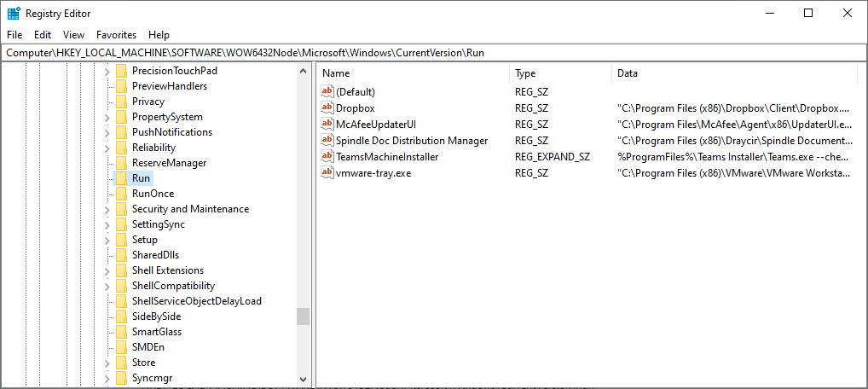Viewport: 868px width, 389px height.
Task: Click the PrecisionTouchPad folder icon
Action: tap(122, 71)
